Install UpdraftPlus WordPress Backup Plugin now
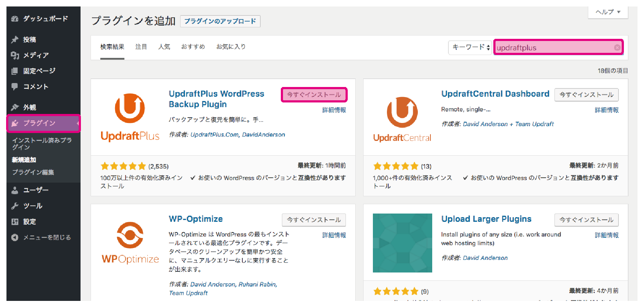Image resolution: width=644 pixels, height=307 pixels. 314,95
